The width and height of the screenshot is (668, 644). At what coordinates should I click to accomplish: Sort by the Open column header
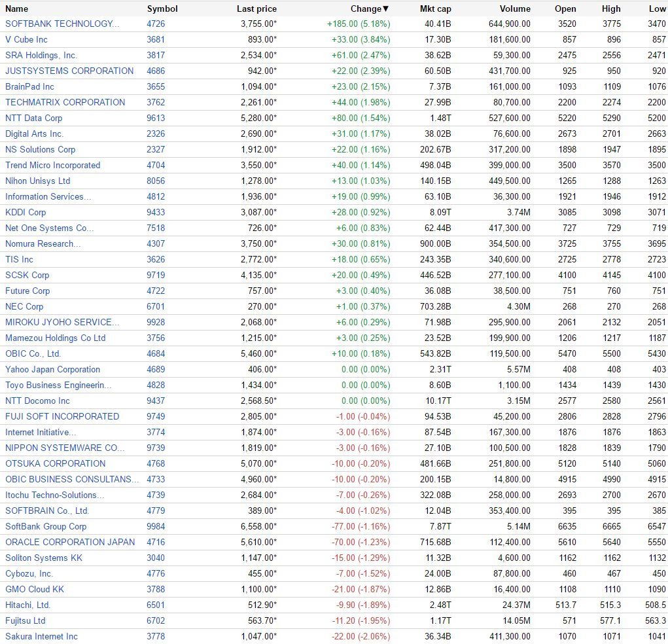[565, 9]
